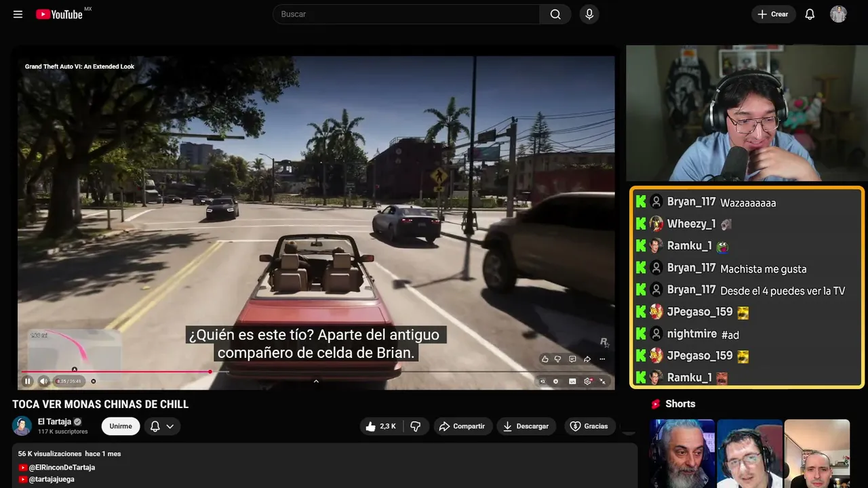Screen dimensions: 868x488
Task: Start voice search with the microphone icon
Action: point(589,14)
